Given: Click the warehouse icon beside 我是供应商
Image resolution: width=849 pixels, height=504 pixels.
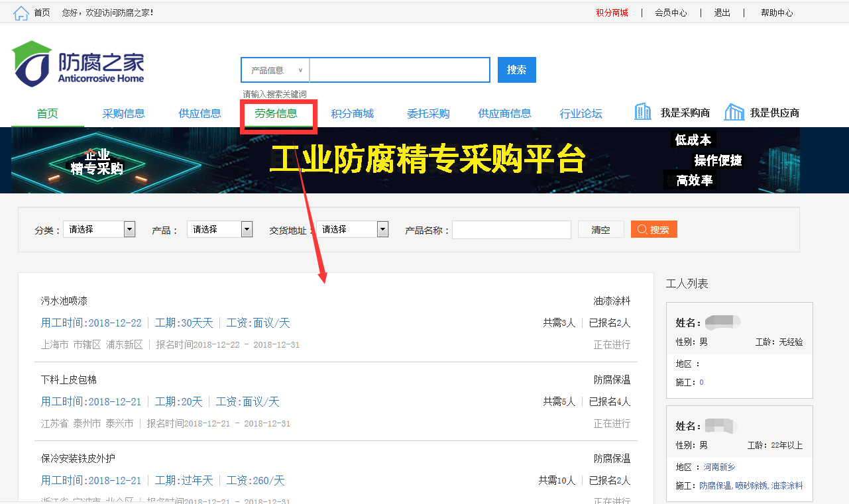Looking at the screenshot, I should point(734,112).
